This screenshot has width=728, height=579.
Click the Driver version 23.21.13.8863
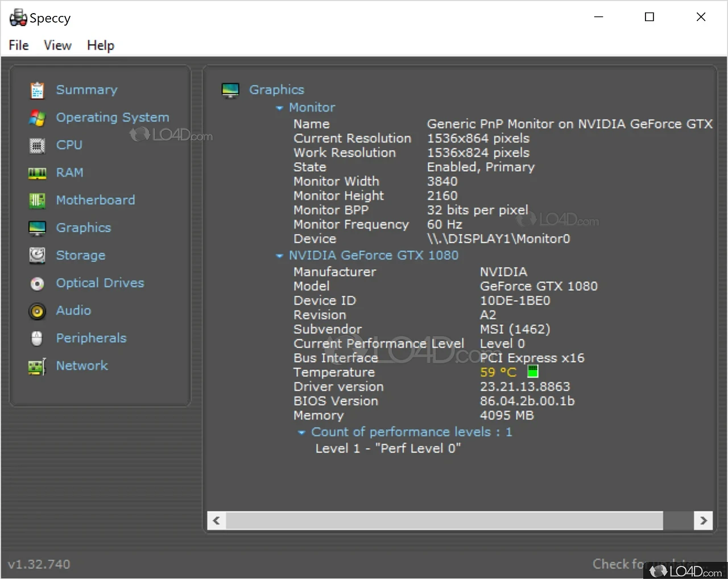pos(525,387)
